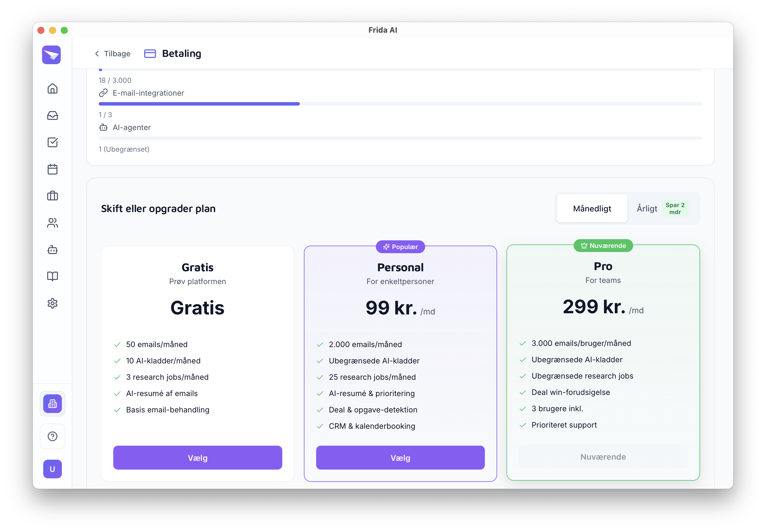Screen dimensions: 766x532
Task: Open the Help question mark icon
Action: point(52,436)
